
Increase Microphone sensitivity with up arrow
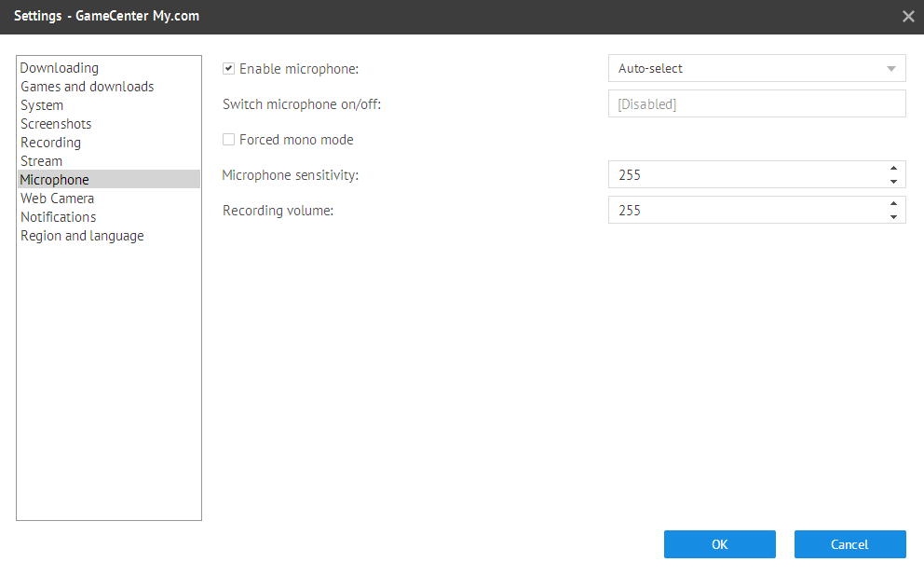[x=893, y=169]
